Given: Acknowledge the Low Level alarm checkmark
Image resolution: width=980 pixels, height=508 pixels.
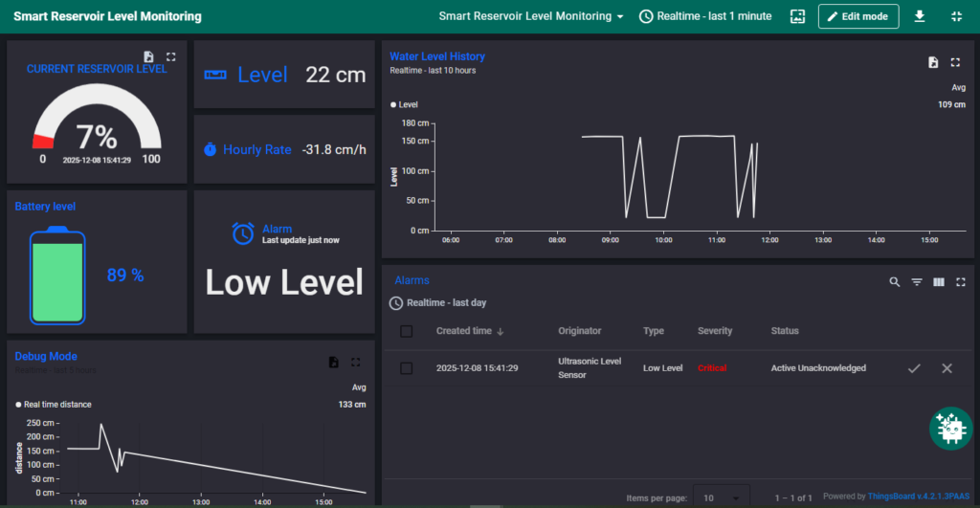Looking at the screenshot, I should click(x=914, y=368).
